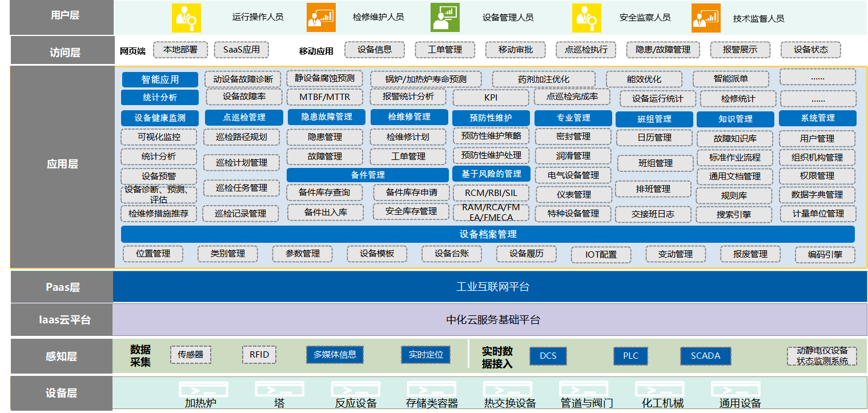Screen dimensions: 868x413
Task: Click the yellow icon beside 安全监察人员
Action: pos(586,18)
